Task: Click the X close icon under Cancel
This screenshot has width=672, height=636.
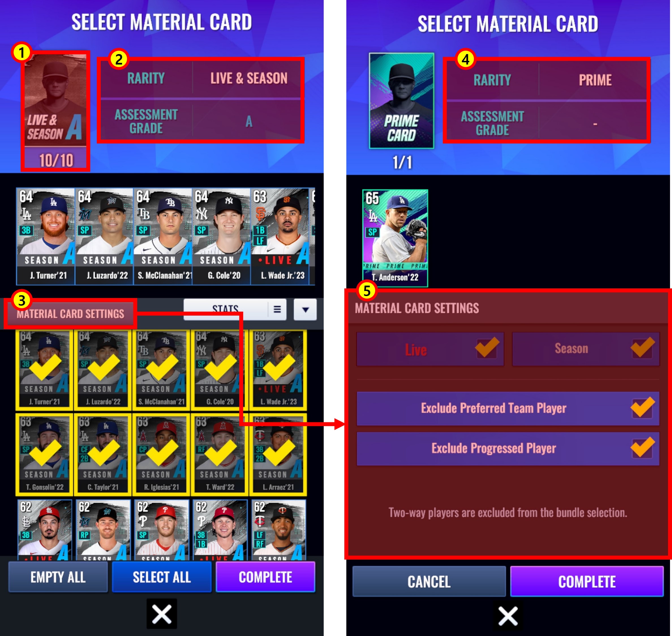Action: 508,616
